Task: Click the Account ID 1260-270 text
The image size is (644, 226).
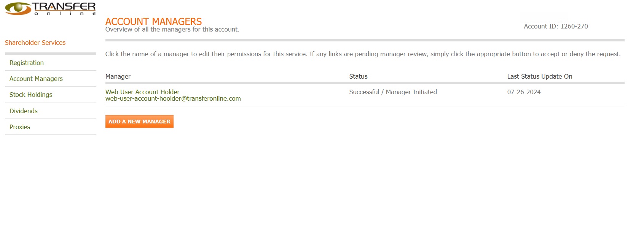Action: [x=556, y=26]
